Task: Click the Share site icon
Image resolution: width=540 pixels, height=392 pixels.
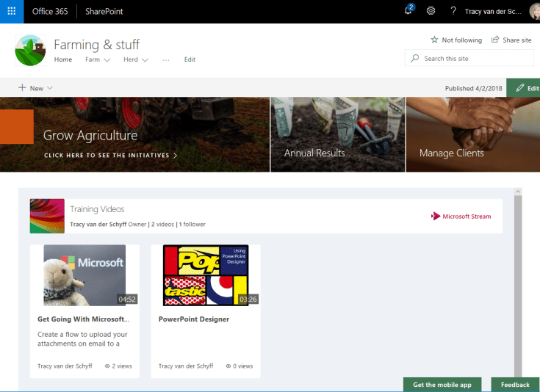Action: (496, 40)
